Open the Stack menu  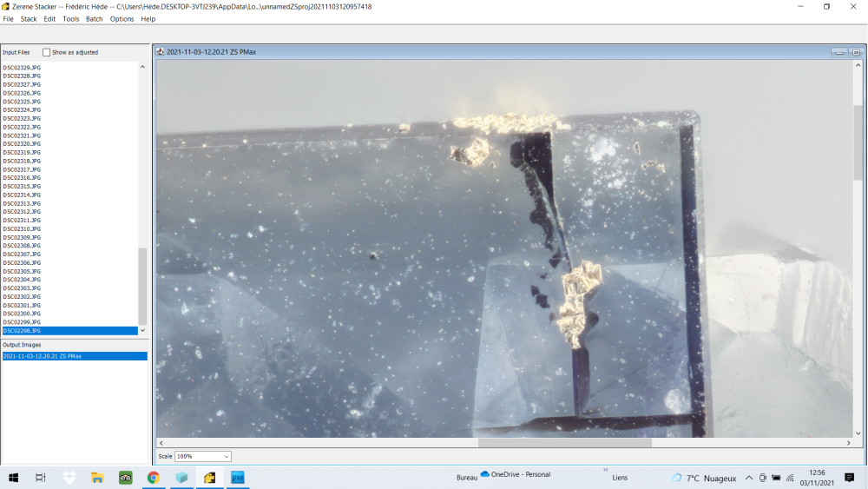pyautogui.click(x=29, y=19)
